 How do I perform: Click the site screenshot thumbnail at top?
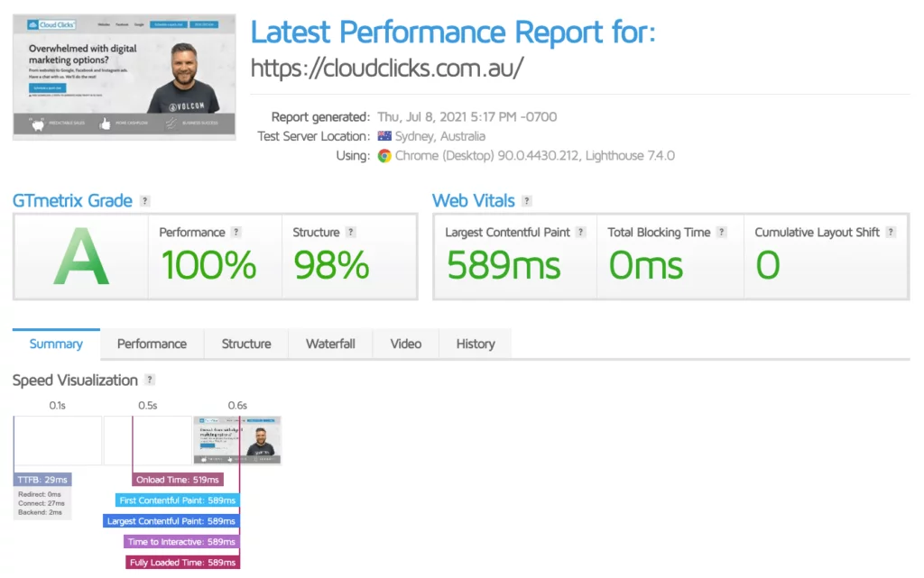pos(124,77)
